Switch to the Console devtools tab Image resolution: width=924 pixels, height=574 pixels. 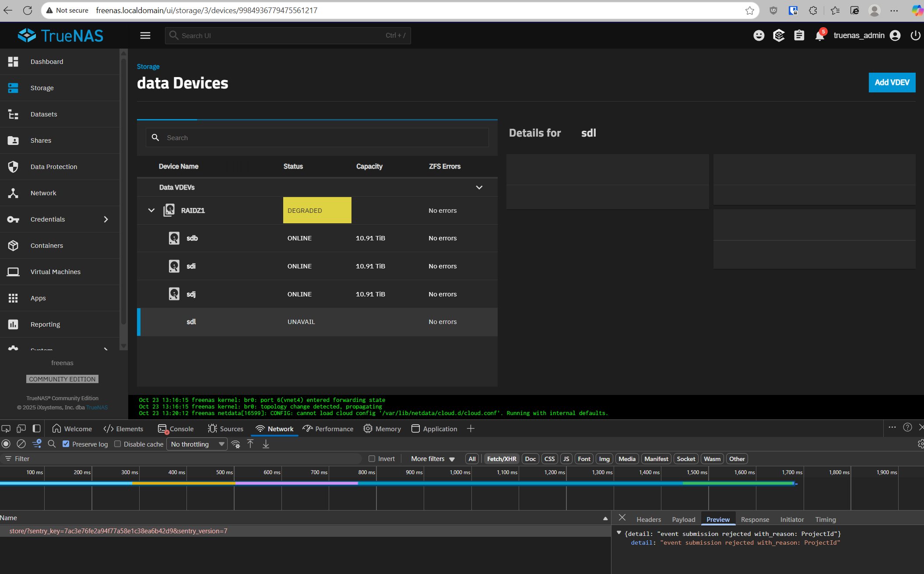(176, 429)
